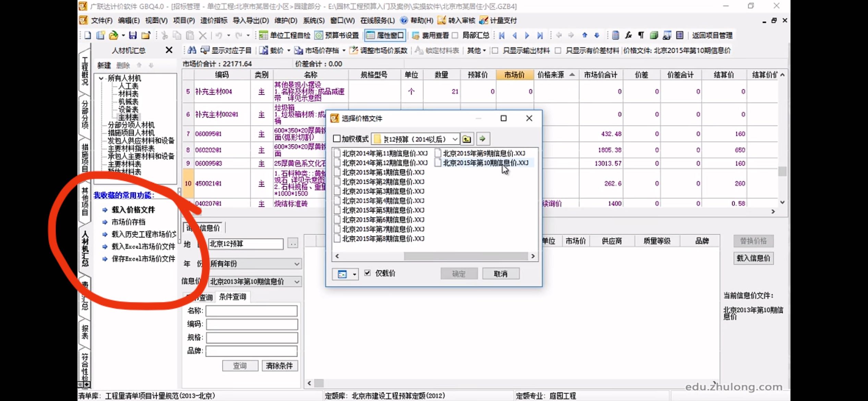Click 调整市场价系数 toolbar button
This screenshot has height=401, width=868.
click(x=378, y=50)
